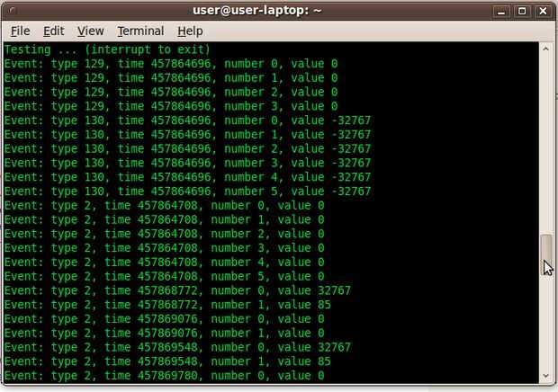The width and height of the screenshot is (558, 392).
Task: Open the Terminal menu
Action: 141,31
